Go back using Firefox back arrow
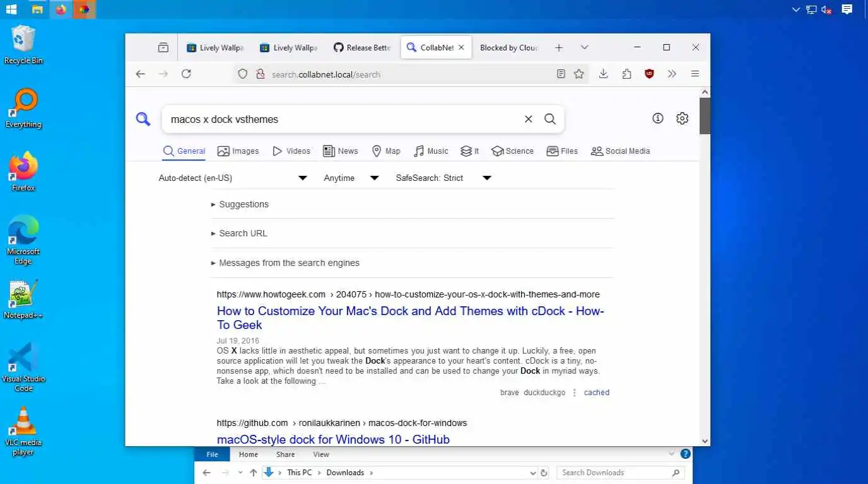868x484 pixels. point(141,74)
